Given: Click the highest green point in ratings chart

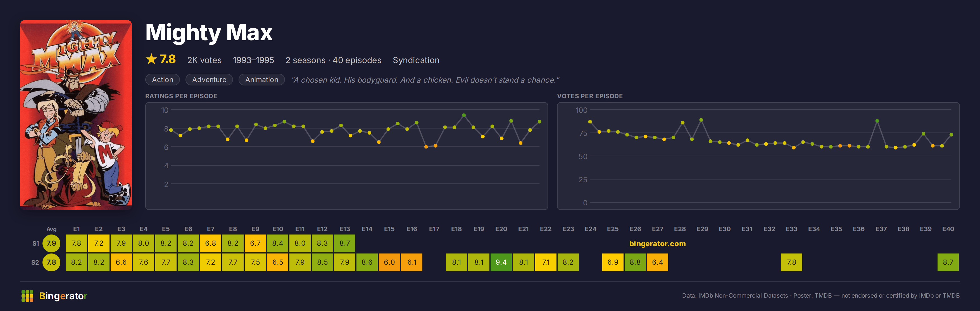Looking at the screenshot, I should click(x=464, y=115).
